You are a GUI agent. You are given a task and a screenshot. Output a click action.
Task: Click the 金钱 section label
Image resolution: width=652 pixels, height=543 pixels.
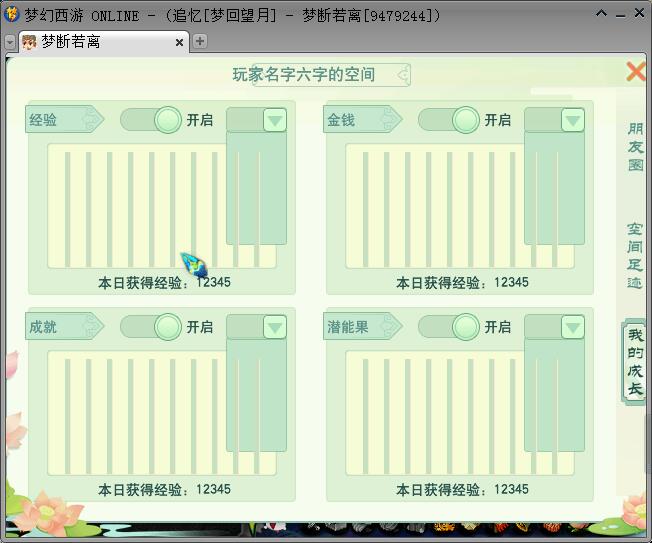click(363, 120)
